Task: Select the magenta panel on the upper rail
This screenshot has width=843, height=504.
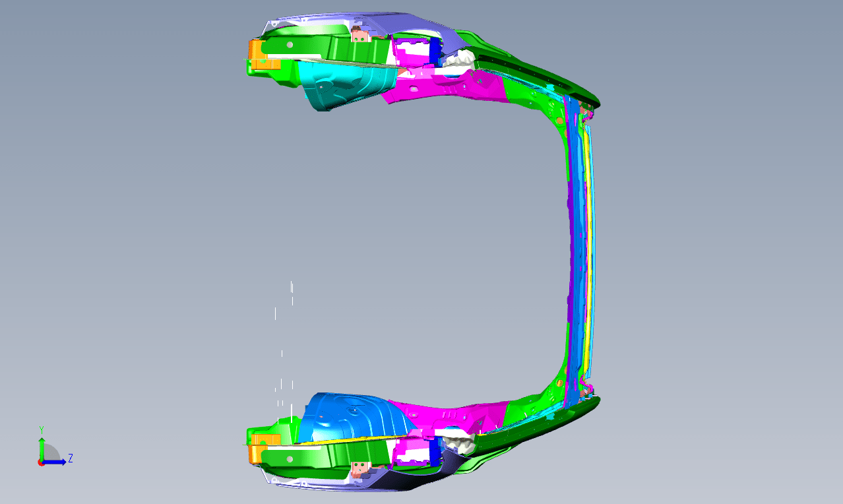Action: pos(445,87)
